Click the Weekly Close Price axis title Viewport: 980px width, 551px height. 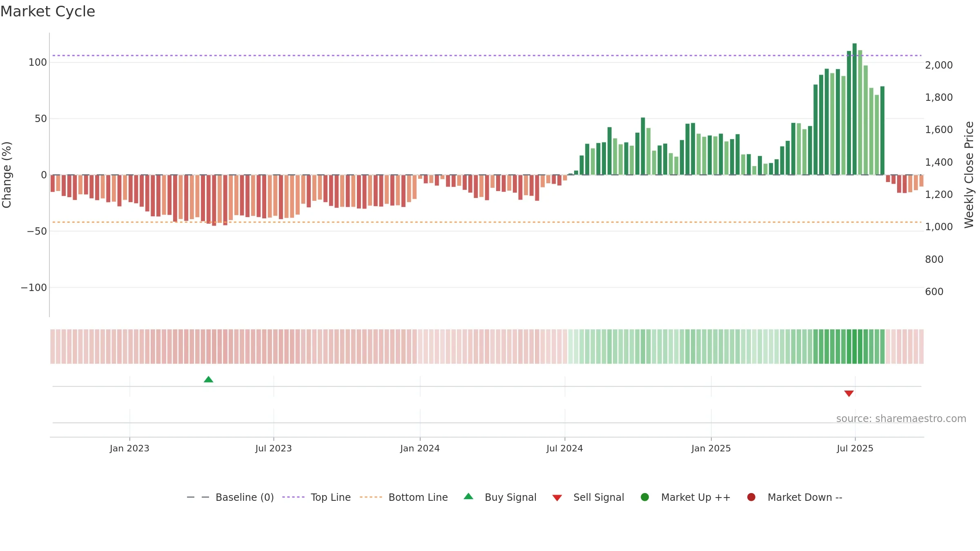(969, 175)
